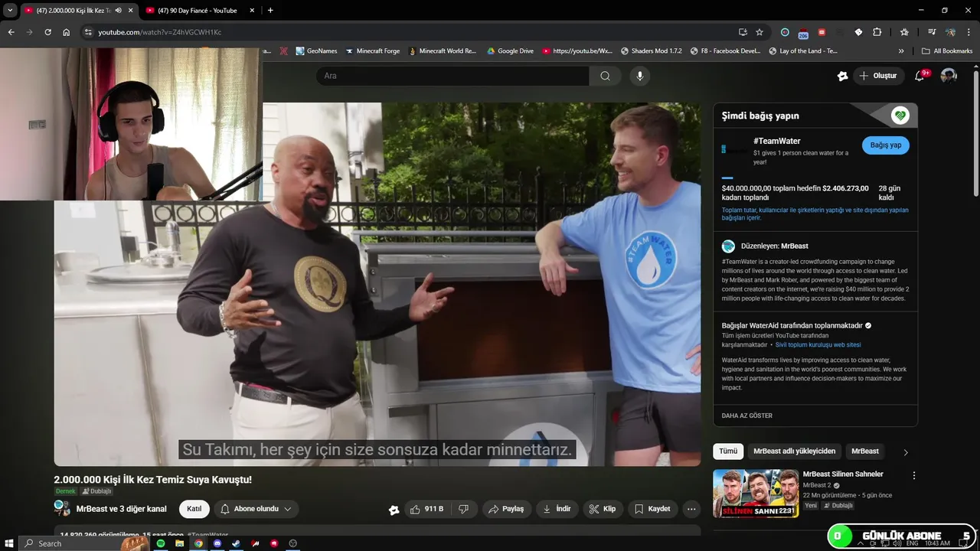
Task: Click the sparkle Ask icon beside like button
Action: pos(394,510)
